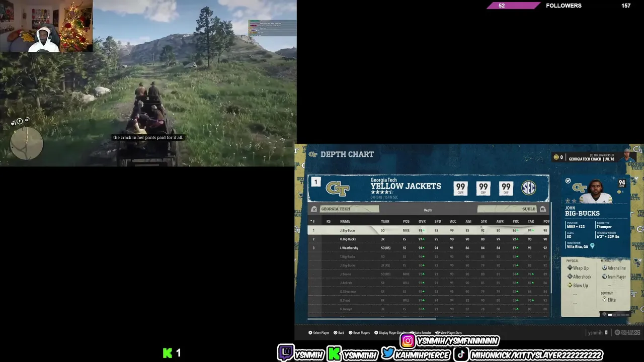Click Select Player button prompt
Image resolution: width=644 pixels, height=362 pixels.
(318, 333)
